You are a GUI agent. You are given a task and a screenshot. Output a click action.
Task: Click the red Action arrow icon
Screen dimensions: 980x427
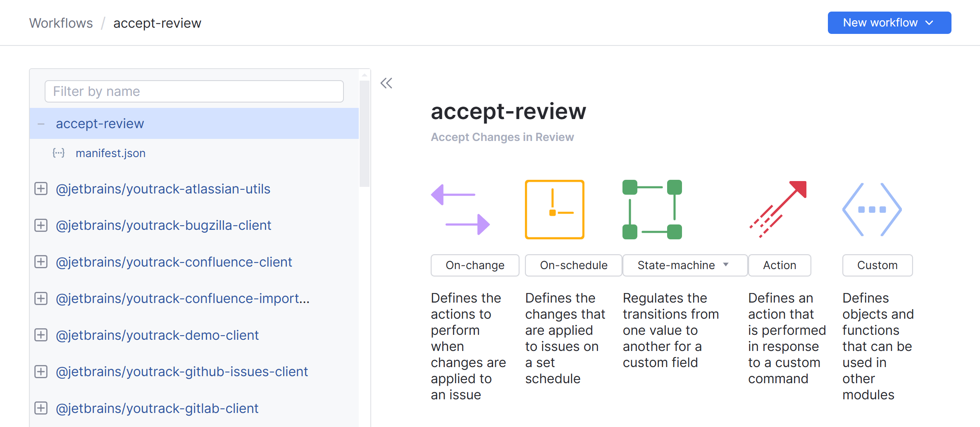pyautogui.click(x=778, y=210)
